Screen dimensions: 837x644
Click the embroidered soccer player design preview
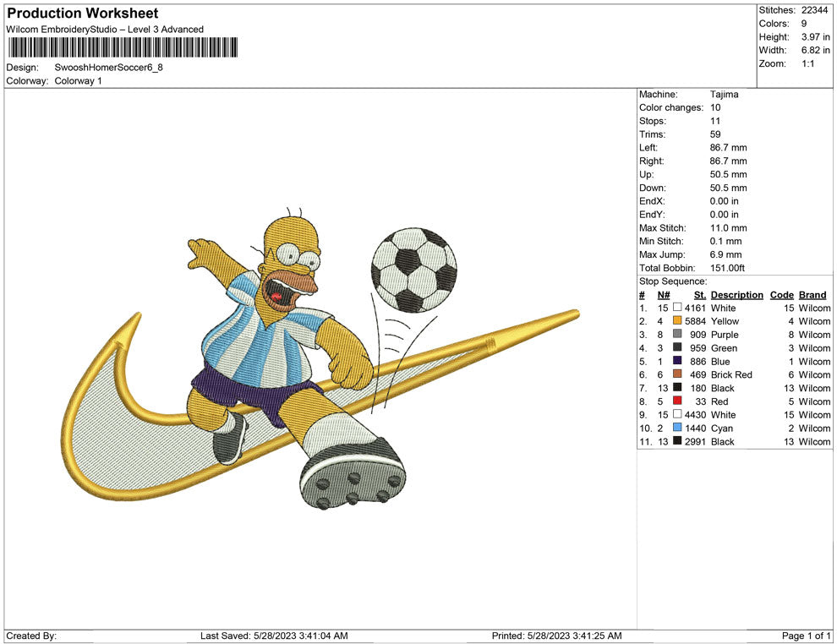click(320, 357)
